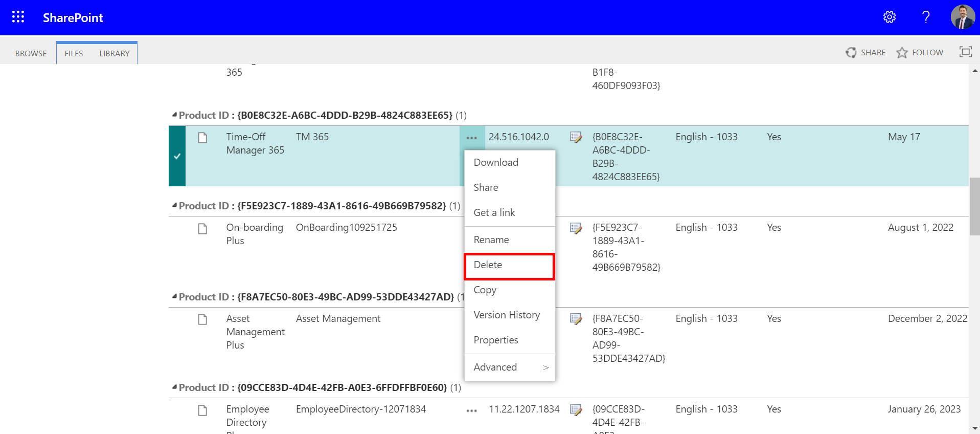Click scrollbar down arrow
The width and height of the screenshot is (980, 434).
pos(975,428)
